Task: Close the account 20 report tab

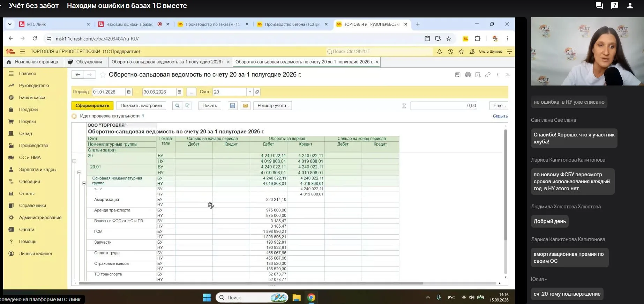Action: pyautogui.click(x=377, y=62)
